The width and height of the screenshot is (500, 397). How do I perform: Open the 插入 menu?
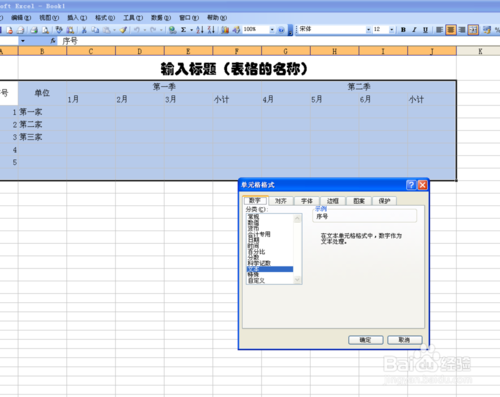click(77, 18)
